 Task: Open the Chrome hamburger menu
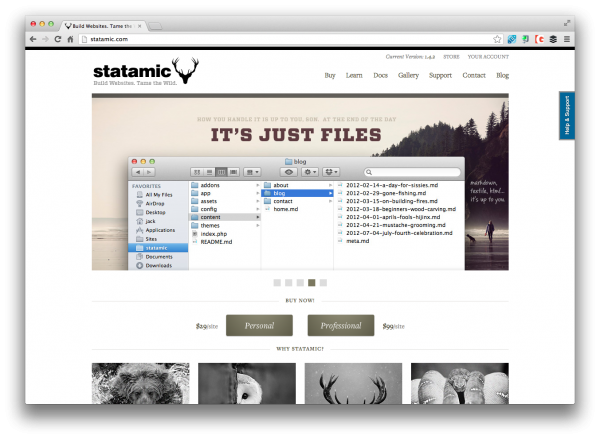click(x=567, y=39)
